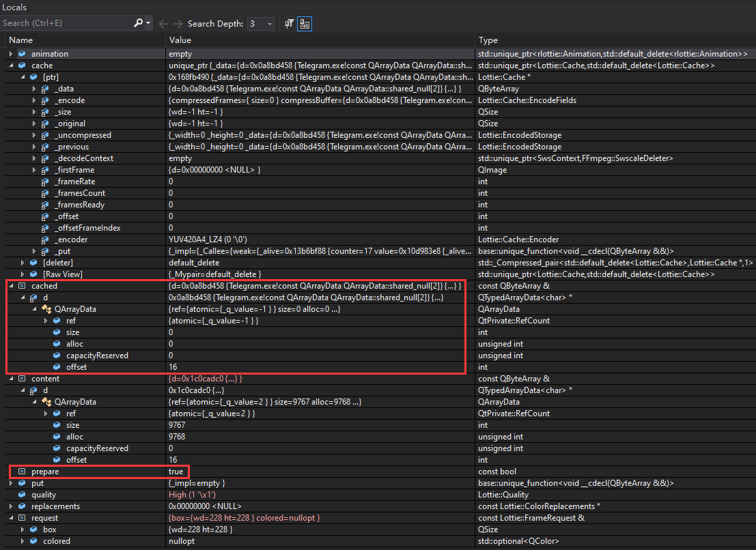This screenshot has height=550, width=756.
Task: Select the Lottie::Quality type cell
Action: 503,495
